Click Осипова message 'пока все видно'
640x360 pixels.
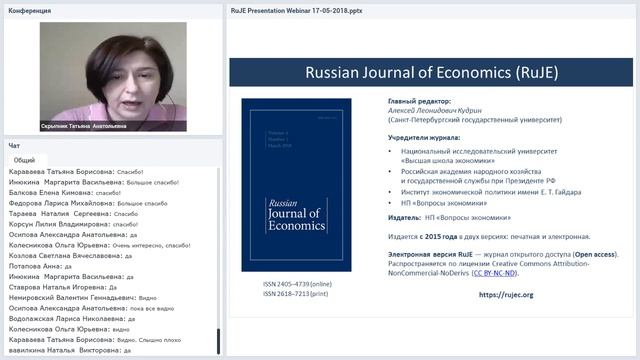(x=91, y=308)
